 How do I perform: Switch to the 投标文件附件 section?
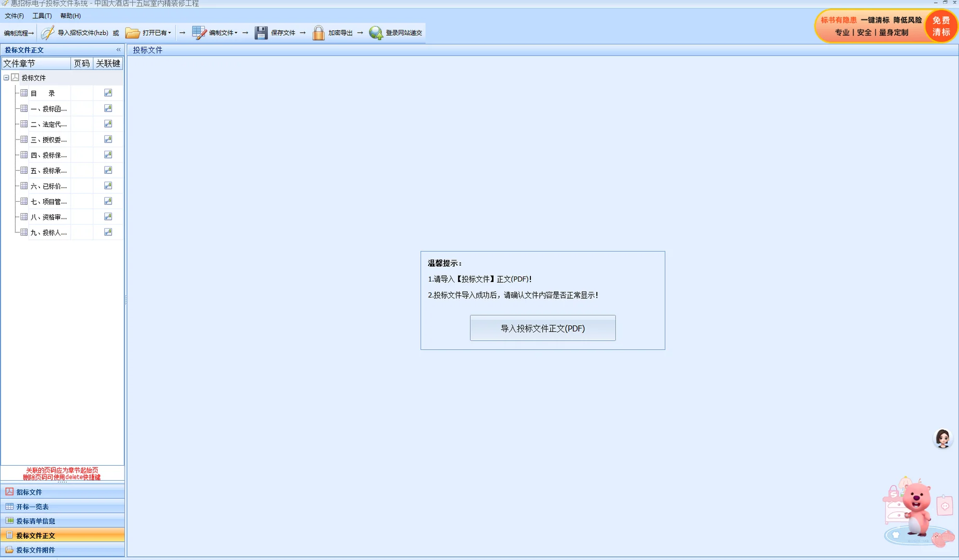click(x=63, y=550)
